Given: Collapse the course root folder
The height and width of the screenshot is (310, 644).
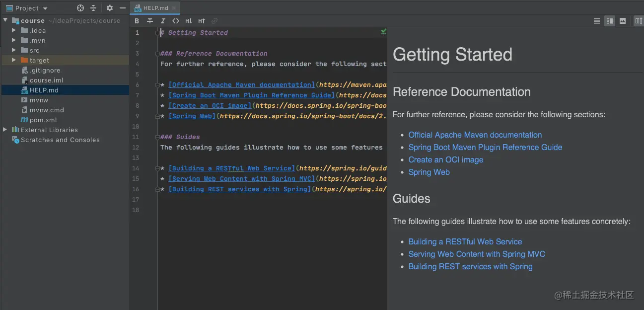Looking at the screenshot, I should (x=5, y=20).
